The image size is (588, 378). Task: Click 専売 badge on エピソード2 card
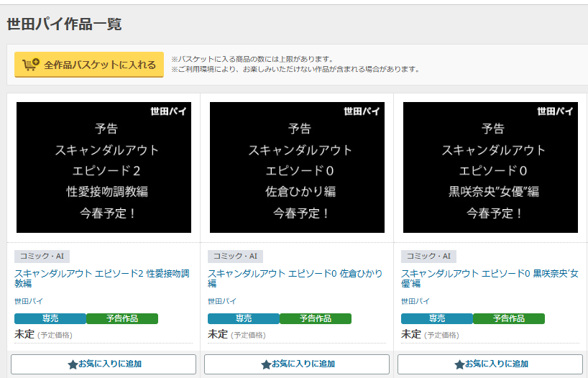click(x=50, y=318)
